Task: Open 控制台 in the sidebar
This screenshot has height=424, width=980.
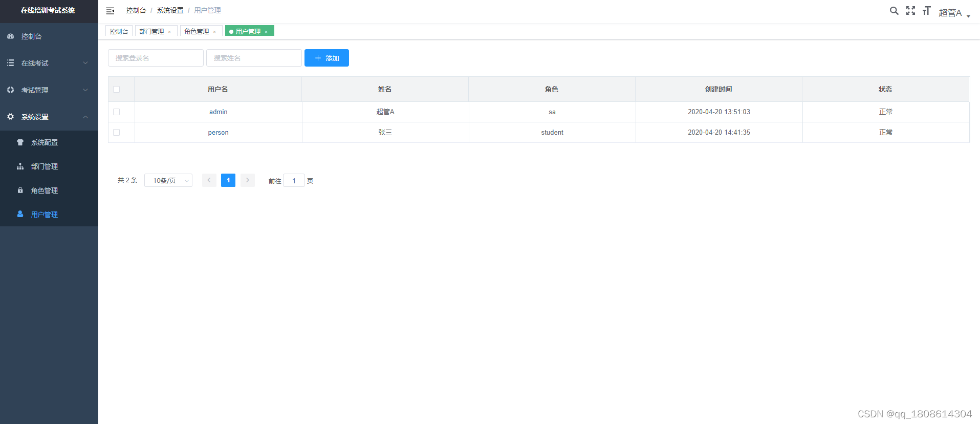Action: click(x=49, y=36)
